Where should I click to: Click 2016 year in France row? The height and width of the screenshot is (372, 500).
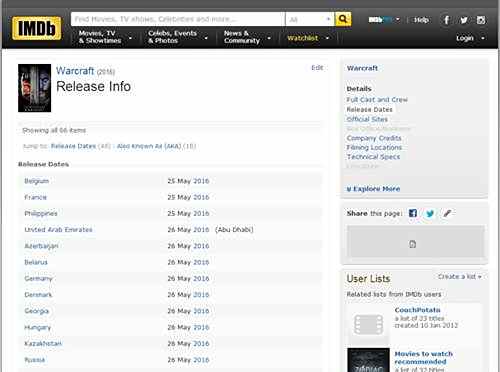tap(201, 197)
